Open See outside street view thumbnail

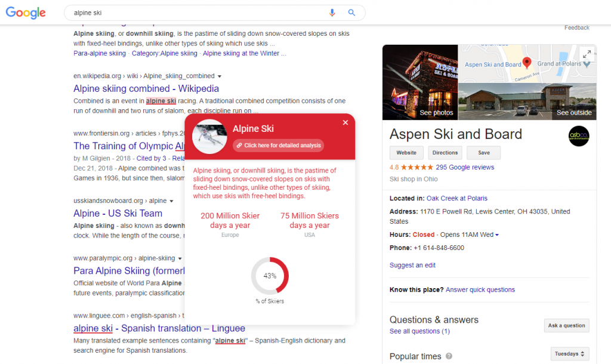527,101
